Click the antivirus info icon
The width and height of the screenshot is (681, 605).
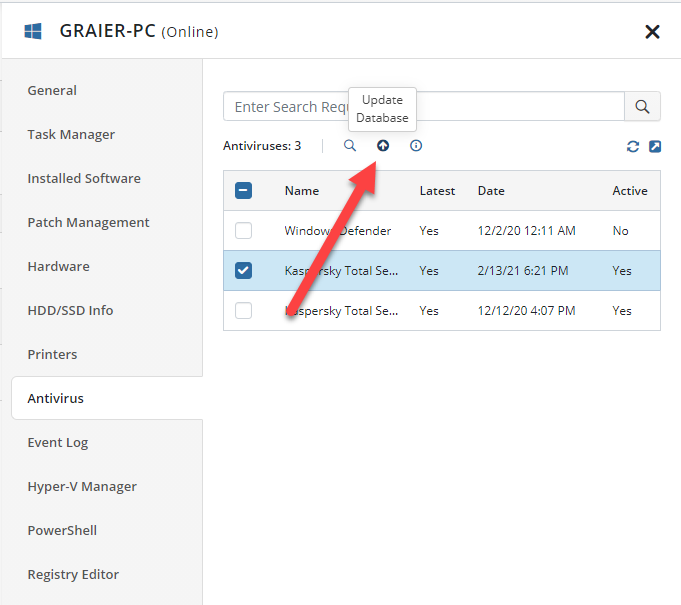pos(416,145)
